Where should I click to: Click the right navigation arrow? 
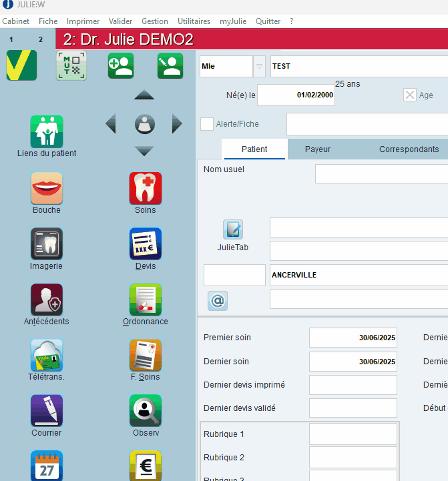pos(177,123)
